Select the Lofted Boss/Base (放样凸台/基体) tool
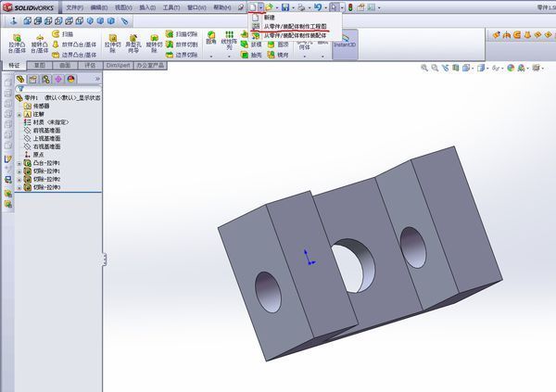556x392 pixels. pyautogui.click(x=74, y=44)
